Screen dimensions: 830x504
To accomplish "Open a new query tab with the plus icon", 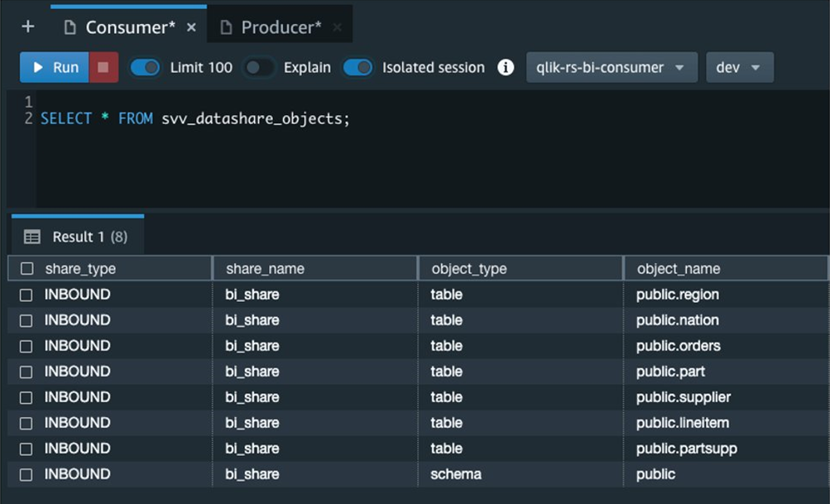I will coord(27,24).
